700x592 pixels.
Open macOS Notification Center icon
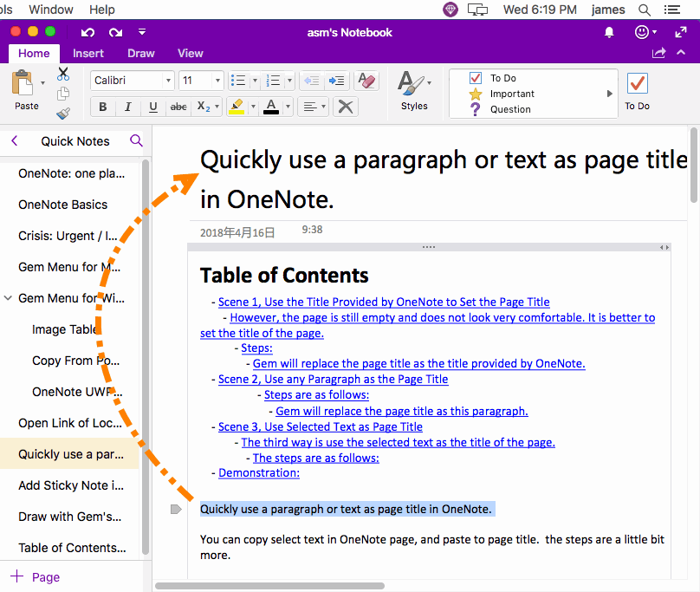[x=672, y=10]
